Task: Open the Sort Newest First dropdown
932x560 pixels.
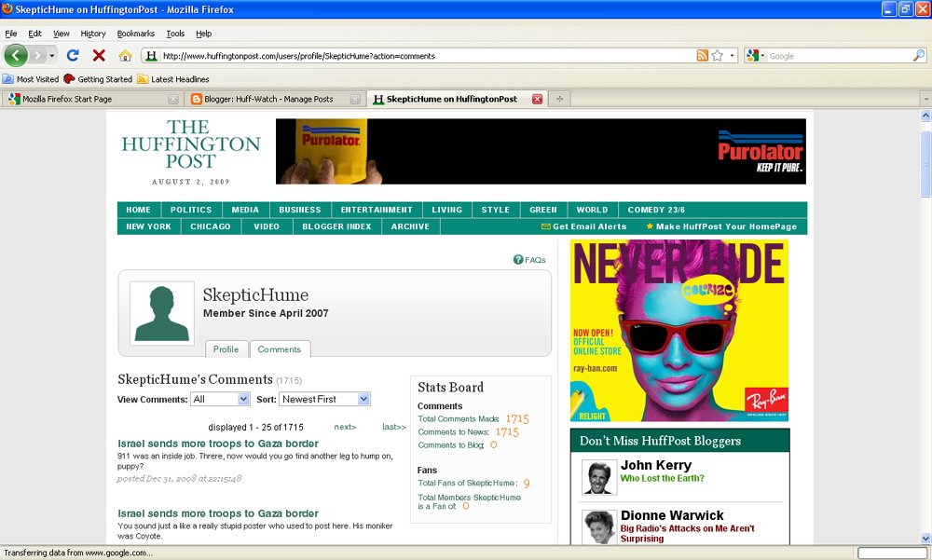Action: click(325, 400)
